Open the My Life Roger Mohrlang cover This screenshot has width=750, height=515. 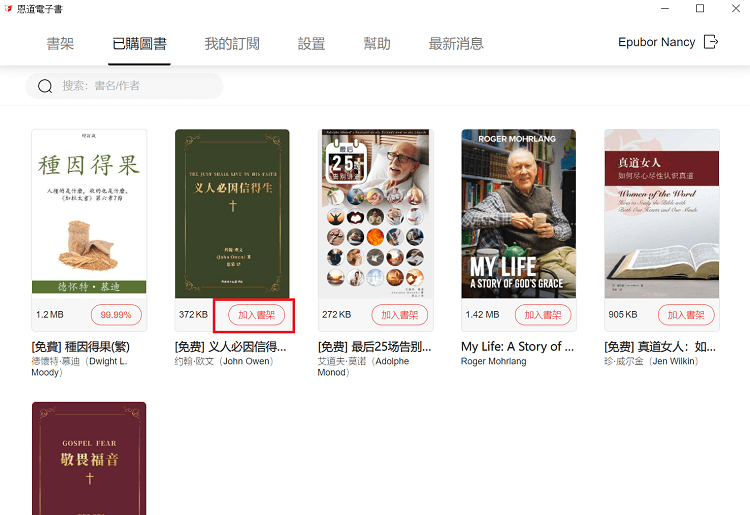pyautogui.click(x=518, y=213)
